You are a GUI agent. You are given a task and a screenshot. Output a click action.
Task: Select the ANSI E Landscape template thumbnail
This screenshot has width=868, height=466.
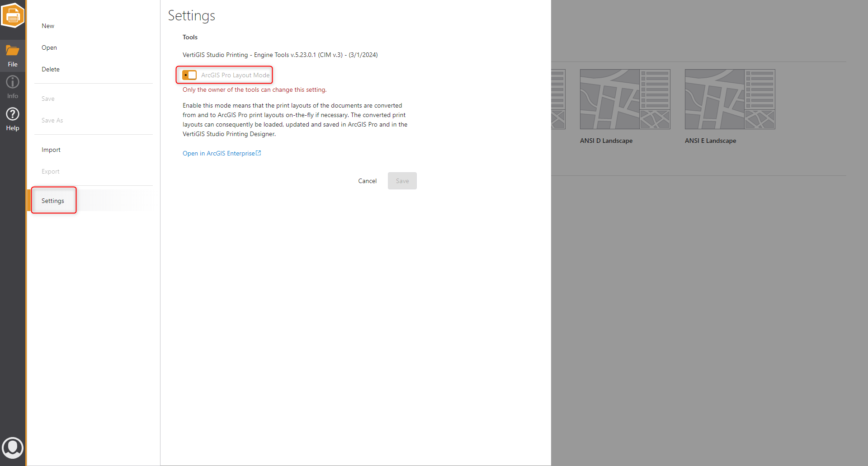(x=730, y=99)
